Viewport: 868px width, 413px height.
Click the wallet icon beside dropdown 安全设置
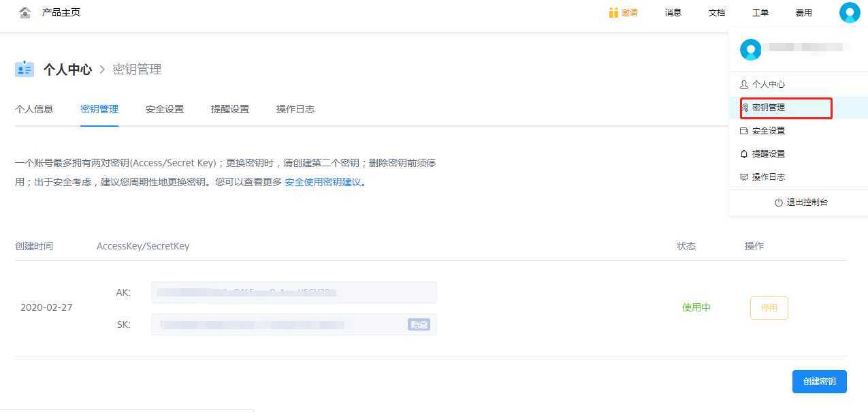click(743, 131)
